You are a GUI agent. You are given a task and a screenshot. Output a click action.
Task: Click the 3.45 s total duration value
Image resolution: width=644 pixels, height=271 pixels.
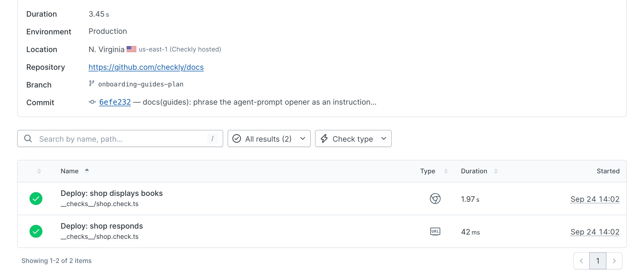[99, 14]
